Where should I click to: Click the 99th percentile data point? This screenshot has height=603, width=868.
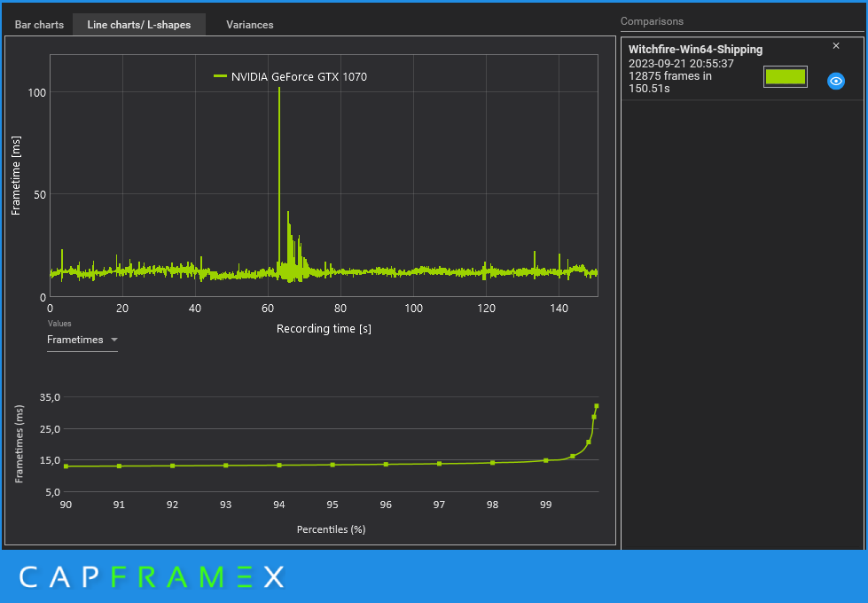click(x=546, y=460)
